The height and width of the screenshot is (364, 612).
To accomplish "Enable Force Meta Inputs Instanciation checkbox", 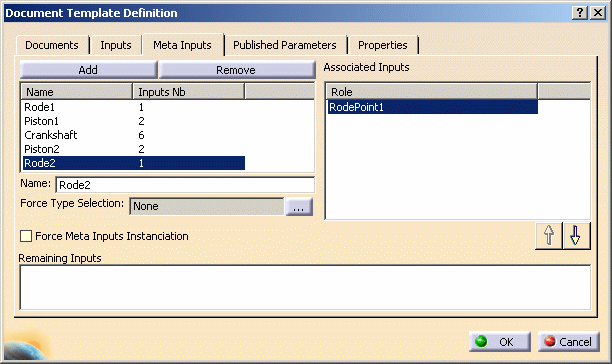I will (x=26, y=236).
